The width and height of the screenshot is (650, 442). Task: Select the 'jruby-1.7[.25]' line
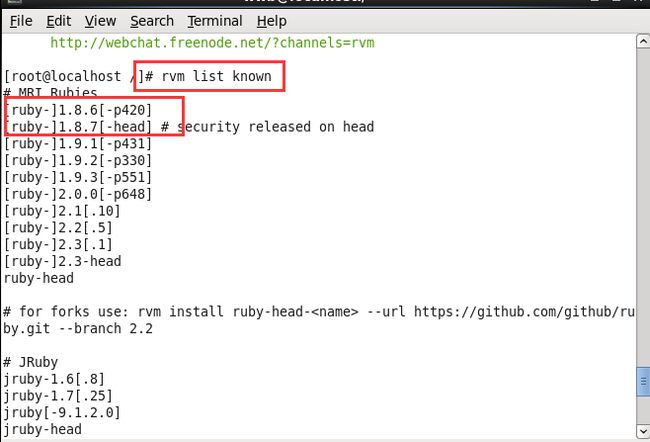(58, 396)
